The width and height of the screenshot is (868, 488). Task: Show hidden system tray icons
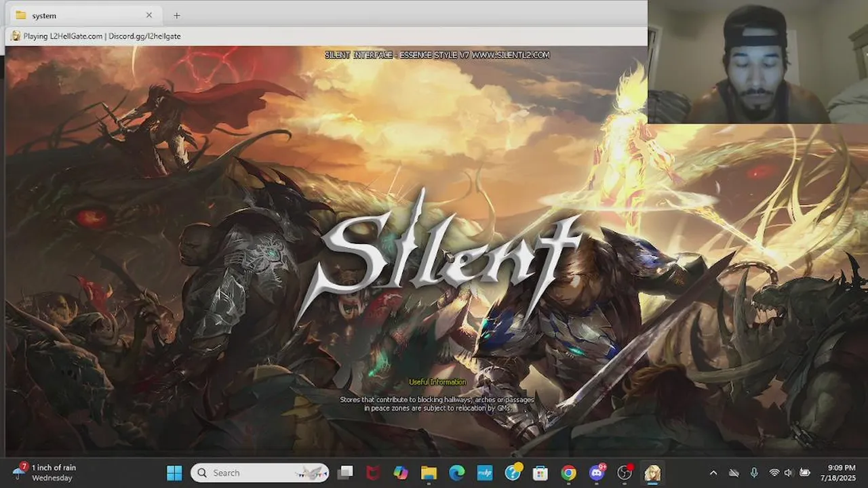tap(713, 472)
